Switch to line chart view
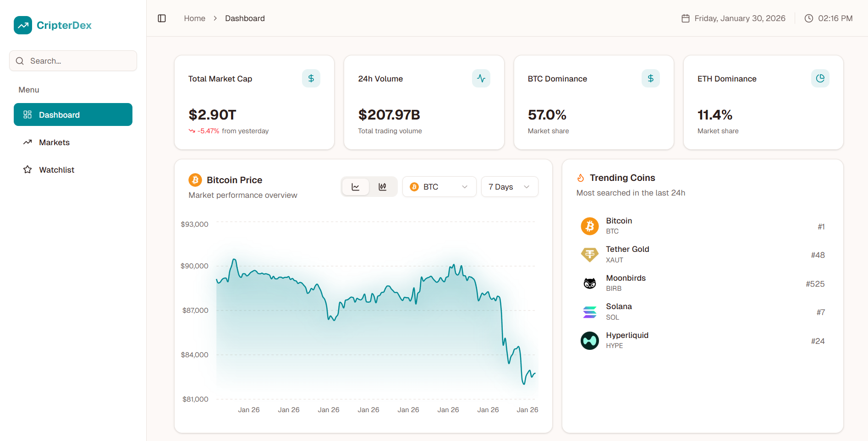The width and height of the screenshot is (868, 441). click(356, 187)
